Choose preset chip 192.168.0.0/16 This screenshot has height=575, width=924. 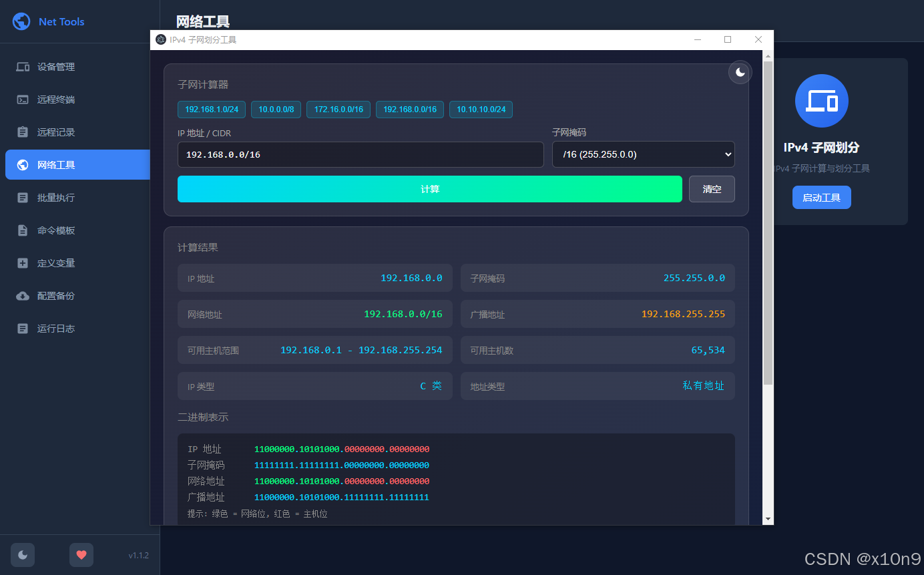click(x=410, y=110)
